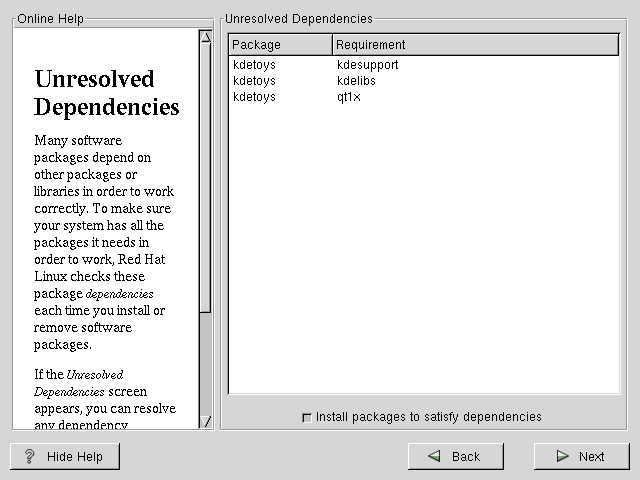This screenshot has width=640, height=480.
Task: Sort by the Package column header
Action: point(280,45)
